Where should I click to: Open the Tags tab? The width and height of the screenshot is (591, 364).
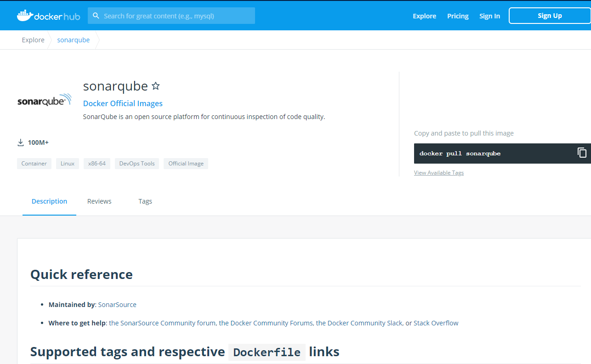point(145,201)
